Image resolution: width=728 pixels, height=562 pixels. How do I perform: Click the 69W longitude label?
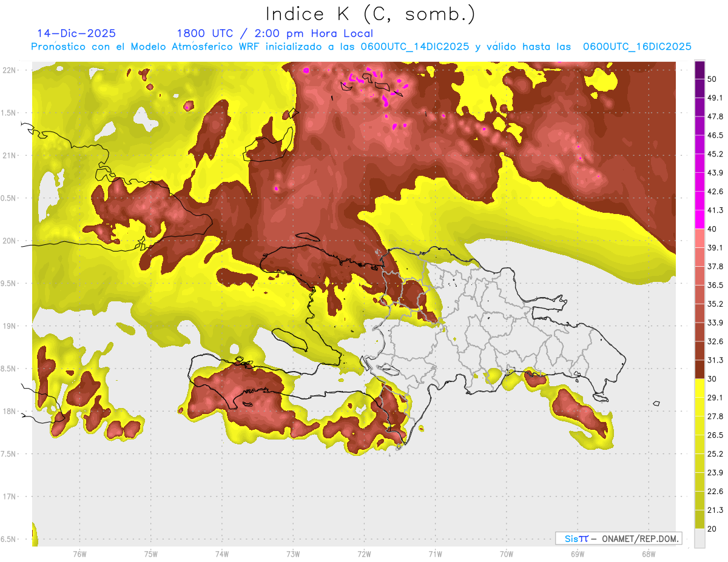[578, 554]
